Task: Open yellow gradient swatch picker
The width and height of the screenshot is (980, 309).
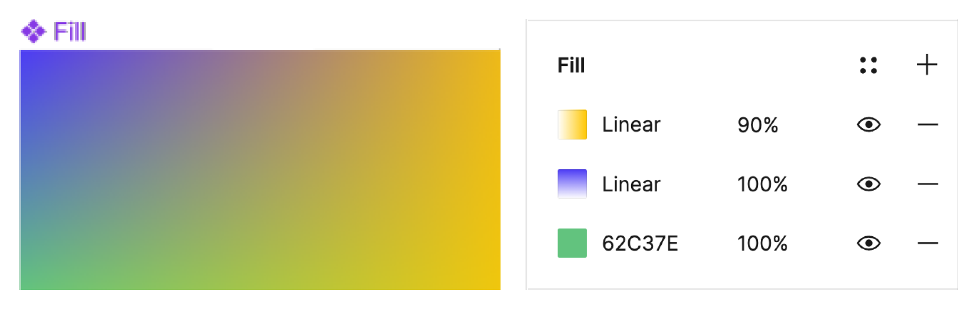Action: 572,125
